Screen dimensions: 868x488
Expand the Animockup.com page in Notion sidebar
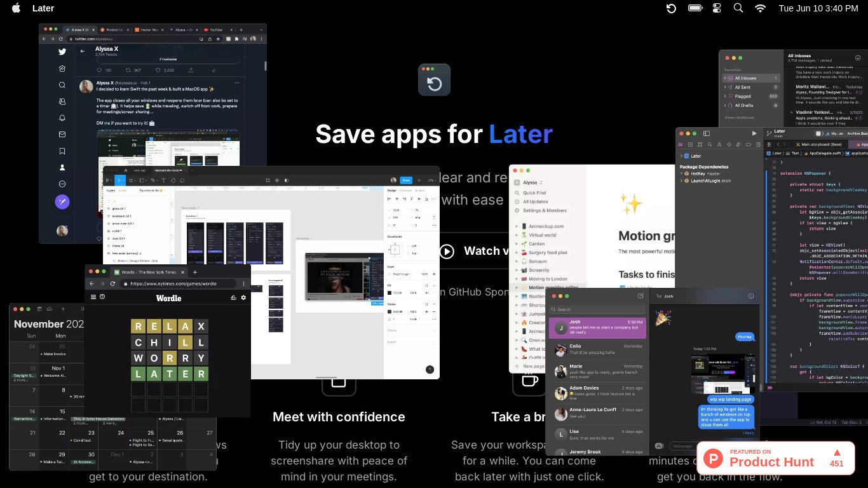point(516,226)
